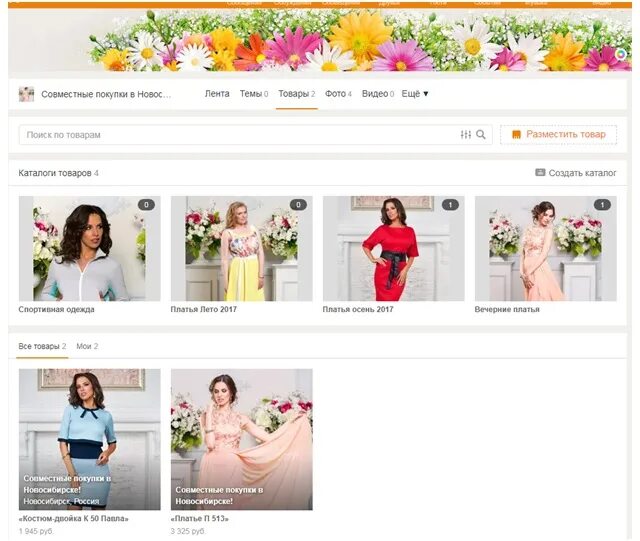Open Вечерние платья catalog thumbnail
The height and width of the screenshot is (541, 640).
click(x=546, y=248)
